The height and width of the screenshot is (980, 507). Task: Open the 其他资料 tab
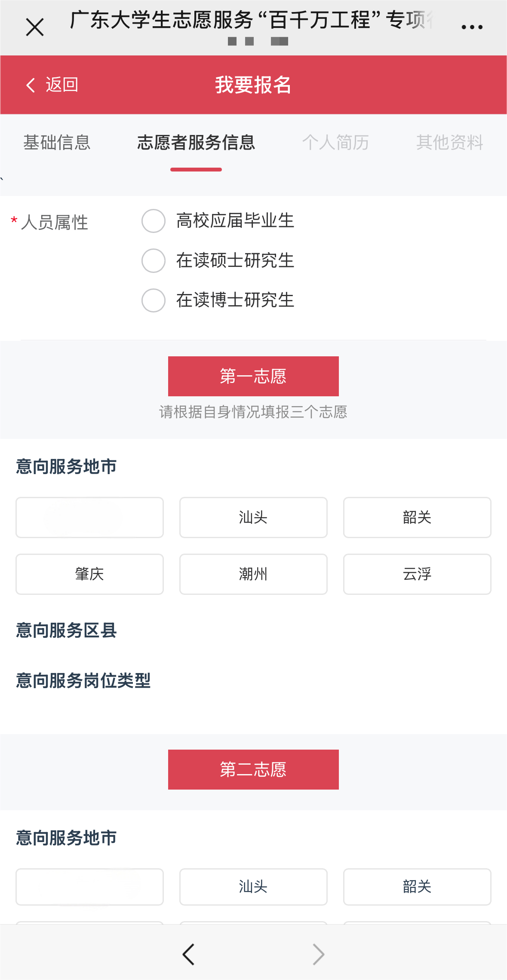point(449,142)
